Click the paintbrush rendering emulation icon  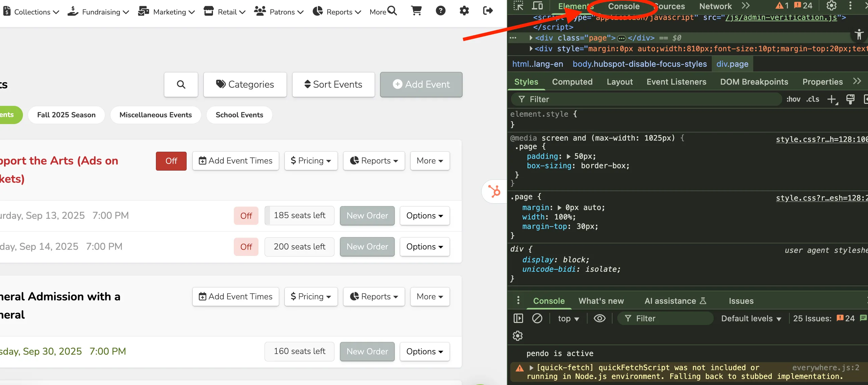tap(850, 99)
